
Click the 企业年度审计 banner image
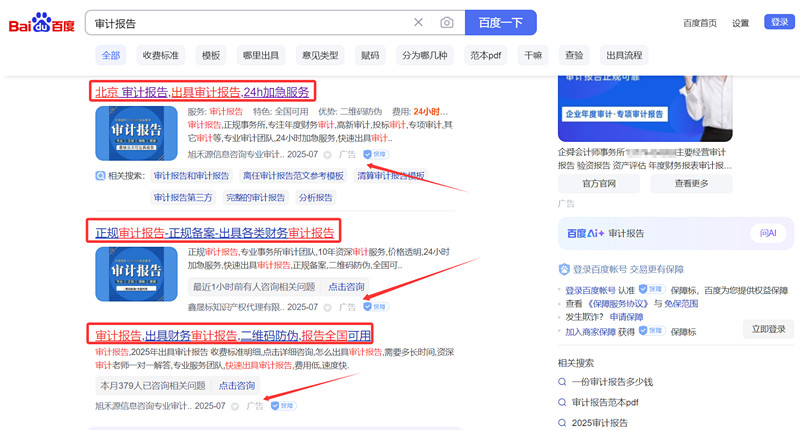645,109
